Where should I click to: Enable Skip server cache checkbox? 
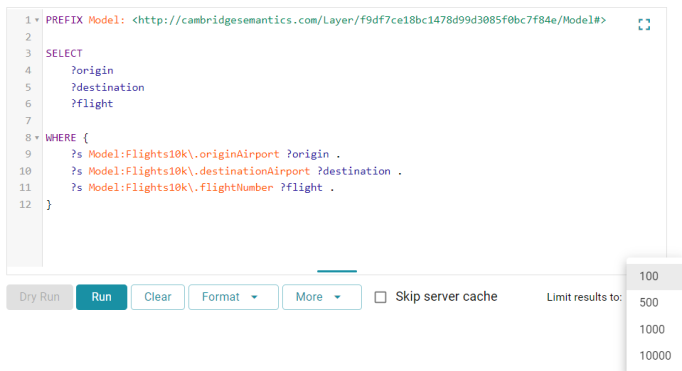381,297
